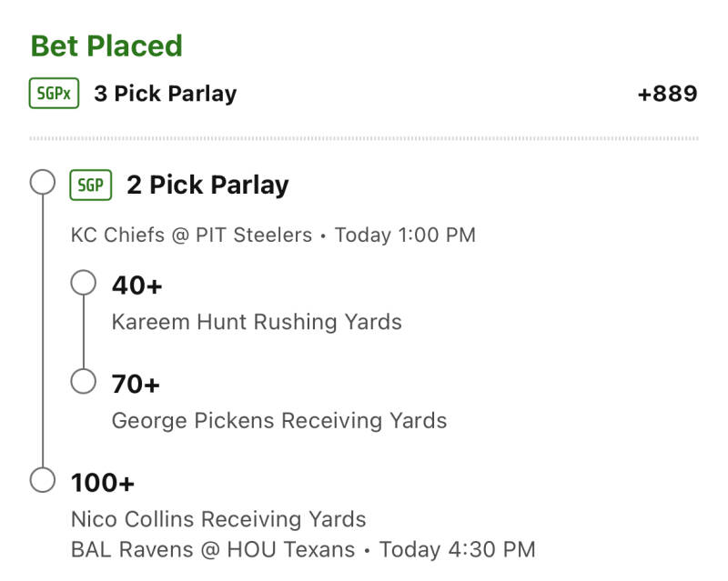Viewport: 728px width, 581px height.
Task: Select the 2 Pick Parlay status circle
Action: point(43,183)
